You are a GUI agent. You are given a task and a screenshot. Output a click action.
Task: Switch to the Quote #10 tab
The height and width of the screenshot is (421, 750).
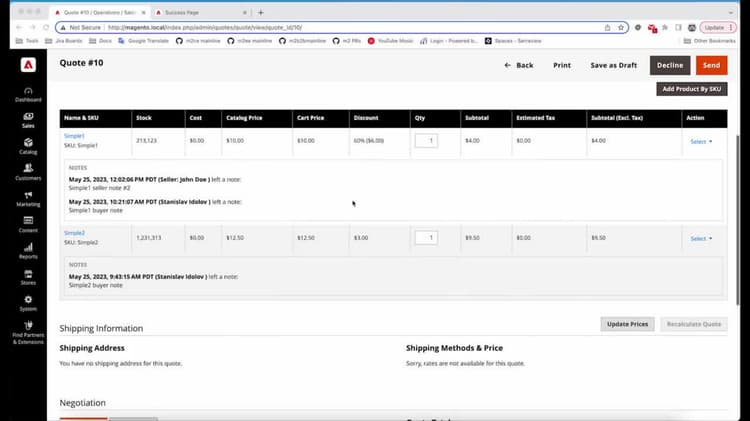tap(99, 12)
